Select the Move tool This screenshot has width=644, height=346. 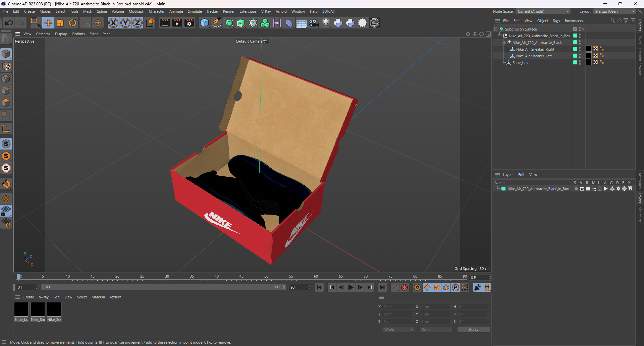48,23
